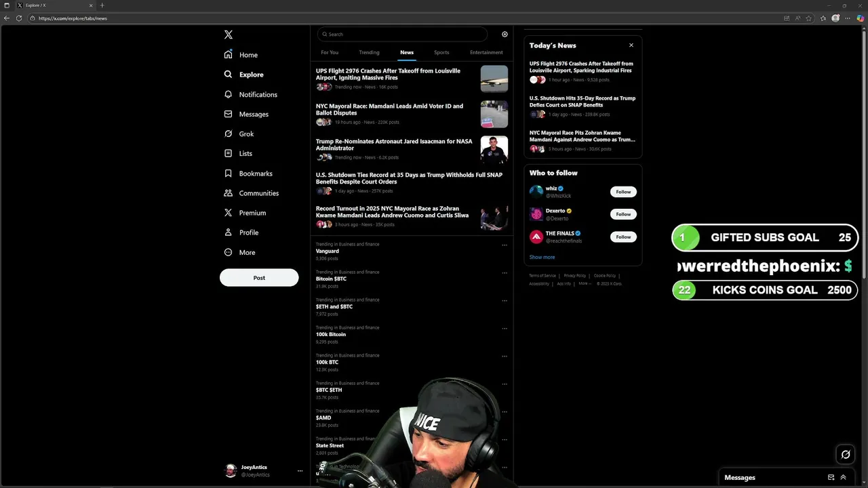Open the Lists icon
Viewport: 868px width, 488px height.
229,153
